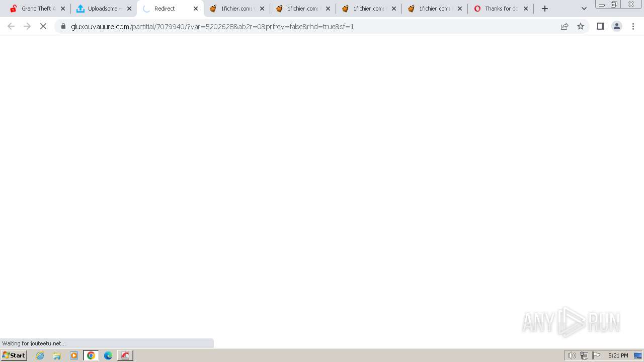The image size is (644, 362).
Task: Open Windows Media Player from taskbar
Action: [x=74, y=355]
